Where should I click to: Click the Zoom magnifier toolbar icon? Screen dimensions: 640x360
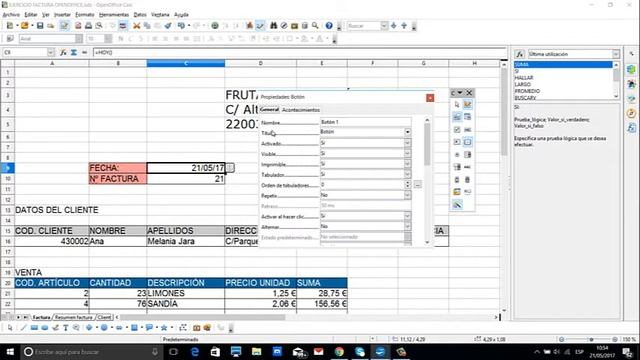click(x=315, y=26)
